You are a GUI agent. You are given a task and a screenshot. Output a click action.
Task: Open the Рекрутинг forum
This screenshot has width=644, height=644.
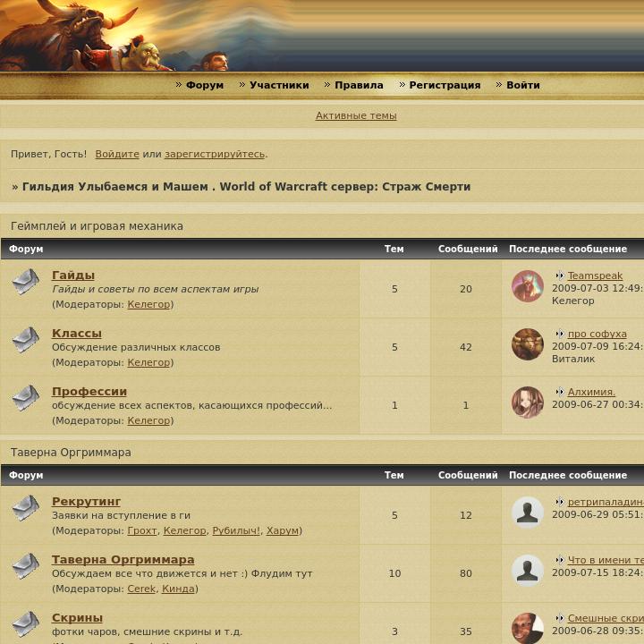[86, 502]
